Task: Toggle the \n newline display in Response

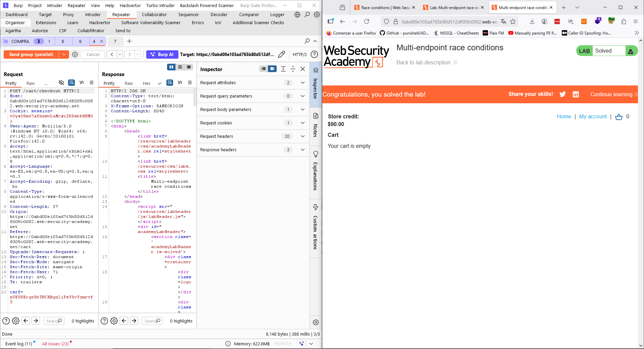Action: point(180,83)
